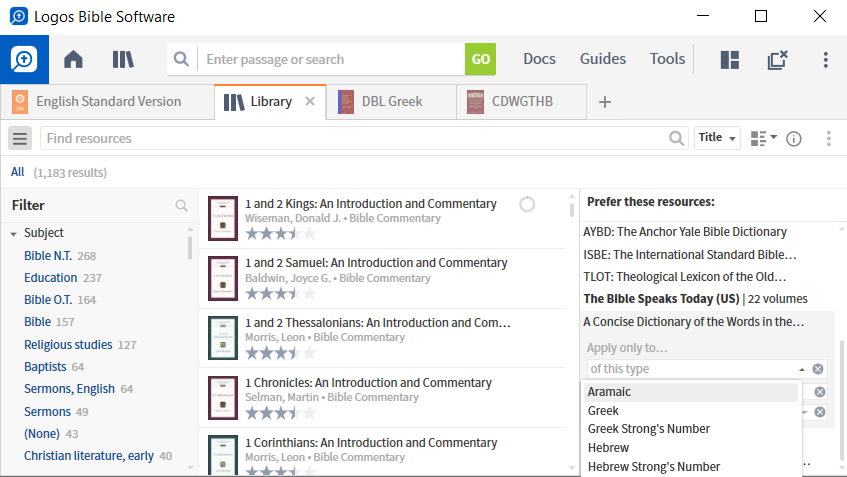Screen dimensions: 847x477
Task: Select TLOT: Theological Lexicon of the Old entry
Action: (684, 277)
